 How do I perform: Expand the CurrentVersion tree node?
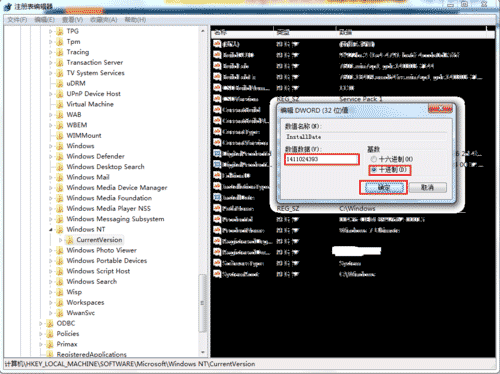[61, 240]
